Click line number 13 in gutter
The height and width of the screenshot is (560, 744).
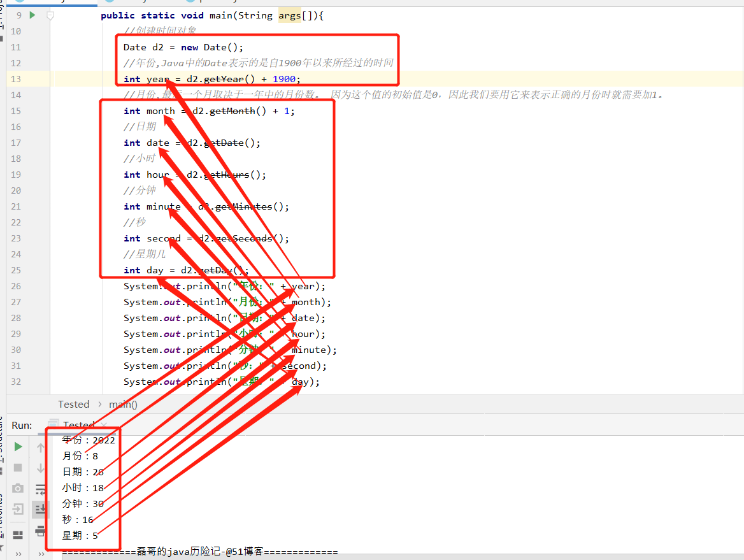point(15,78)
